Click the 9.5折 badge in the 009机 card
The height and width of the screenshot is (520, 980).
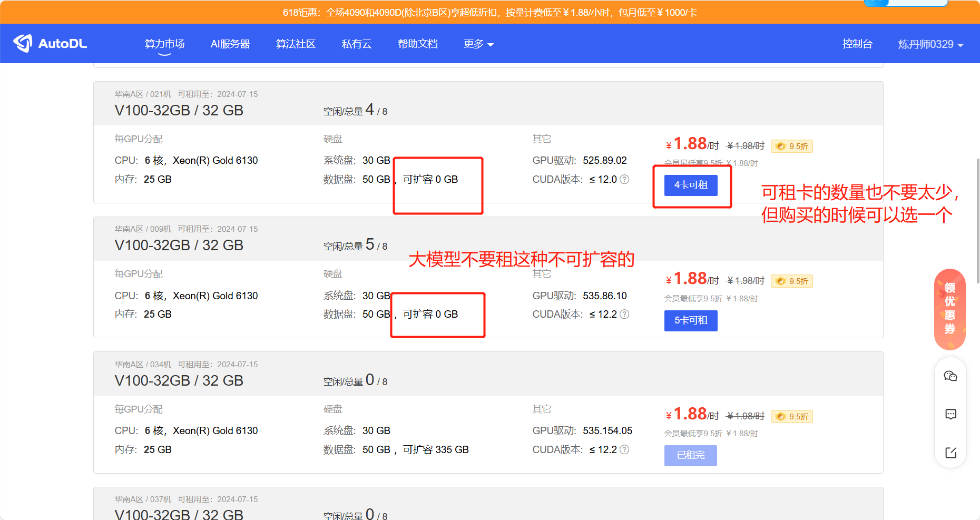click(792, 281)
